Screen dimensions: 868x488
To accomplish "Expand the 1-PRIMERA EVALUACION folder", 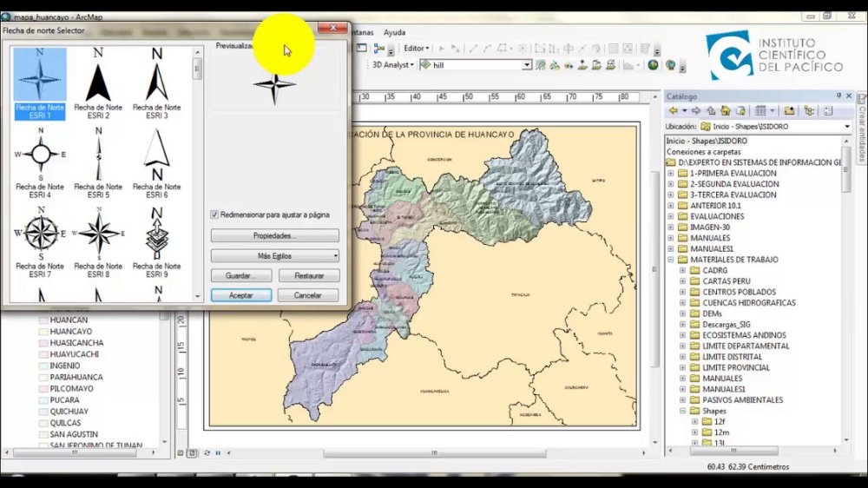I will [671, 174].
